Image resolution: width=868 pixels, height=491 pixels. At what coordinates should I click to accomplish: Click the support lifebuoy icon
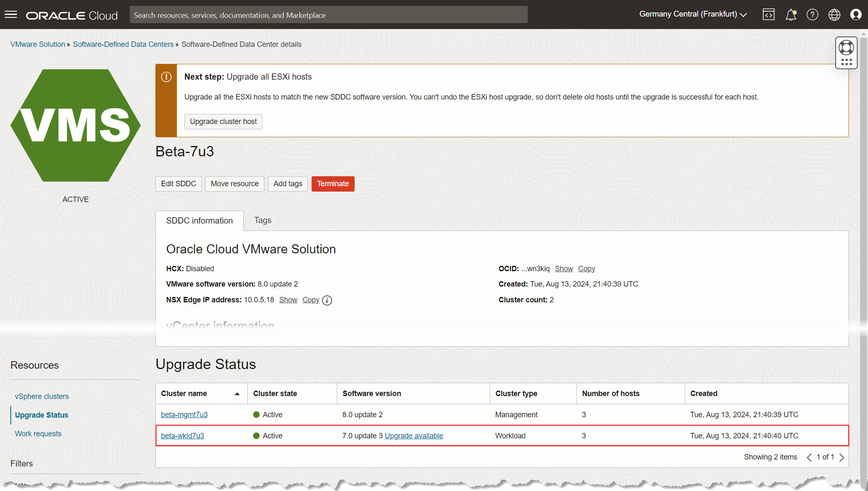(846, 48)
